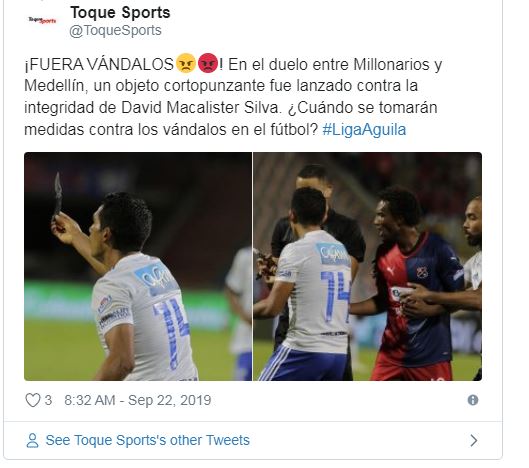
Task: Click the tweet text about Millonarios y Medellín
Action: [x=233, y=97]
